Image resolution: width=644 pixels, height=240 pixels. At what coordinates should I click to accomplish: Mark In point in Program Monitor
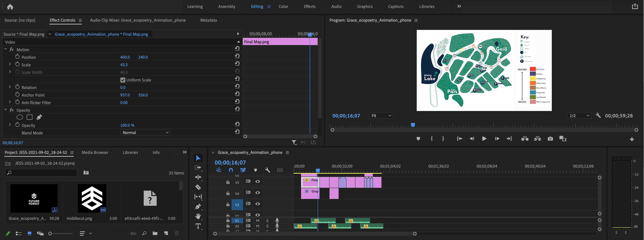tap(432, 139)
